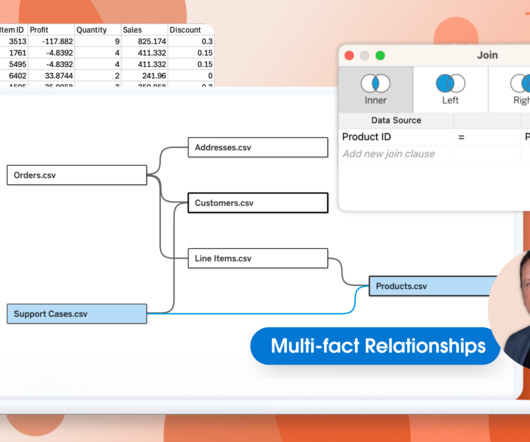Viewport: 530px width, 442px height.
Task: Click the equals operator in join clause
Action: [461, 137]
